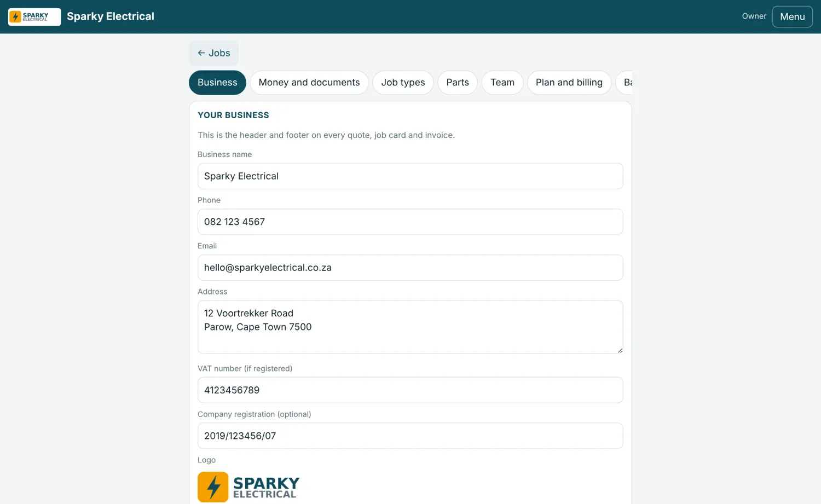This screenshot has width=821, height=504.
Task: Click into the Address text area
Action: (410, 327)
